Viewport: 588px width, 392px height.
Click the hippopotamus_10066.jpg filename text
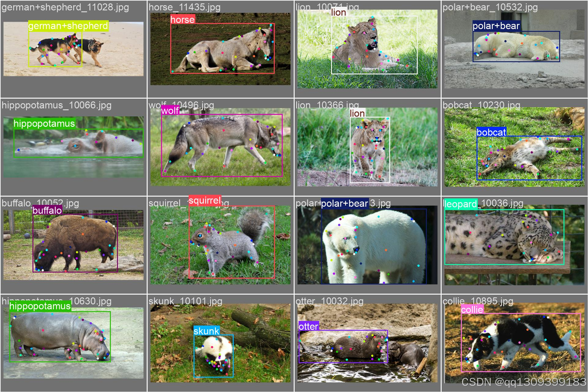click(56, 105)
